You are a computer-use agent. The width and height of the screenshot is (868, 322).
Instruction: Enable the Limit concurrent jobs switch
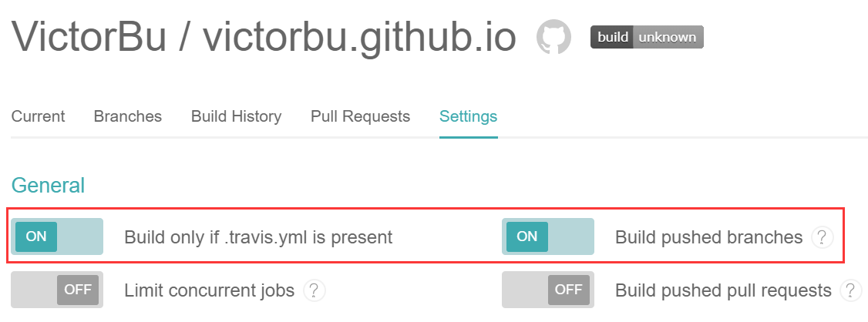(x=57, y=290)
